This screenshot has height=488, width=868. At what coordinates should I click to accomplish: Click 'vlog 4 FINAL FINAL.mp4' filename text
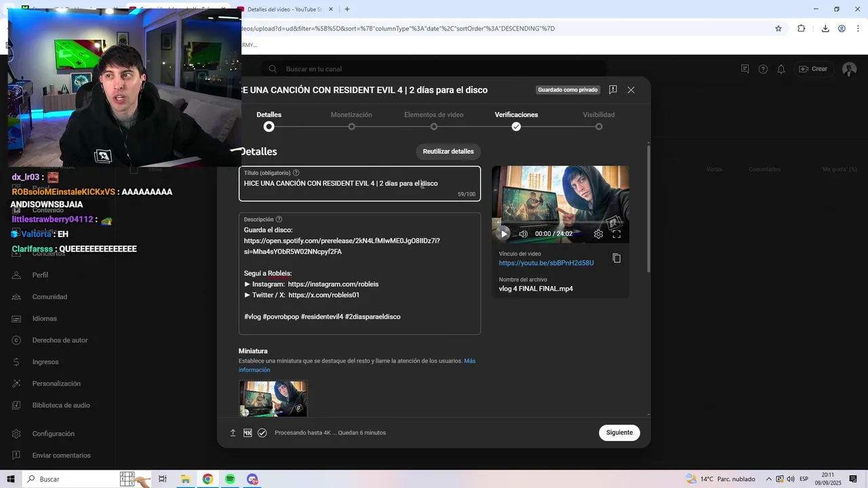click(536, 289)
